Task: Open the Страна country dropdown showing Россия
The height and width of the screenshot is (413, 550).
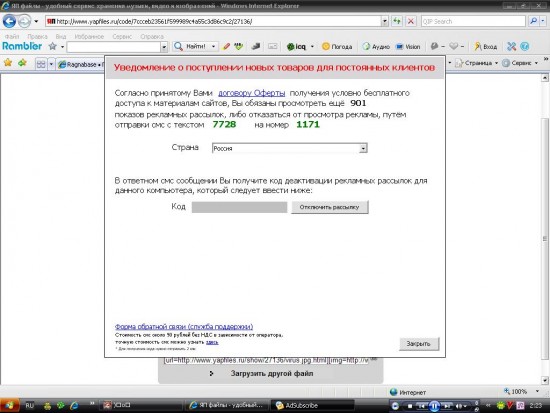Action: pos(290,148)
